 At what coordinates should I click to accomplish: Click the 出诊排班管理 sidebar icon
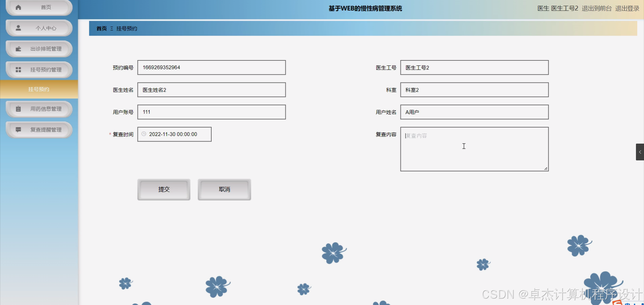point(18,49)
